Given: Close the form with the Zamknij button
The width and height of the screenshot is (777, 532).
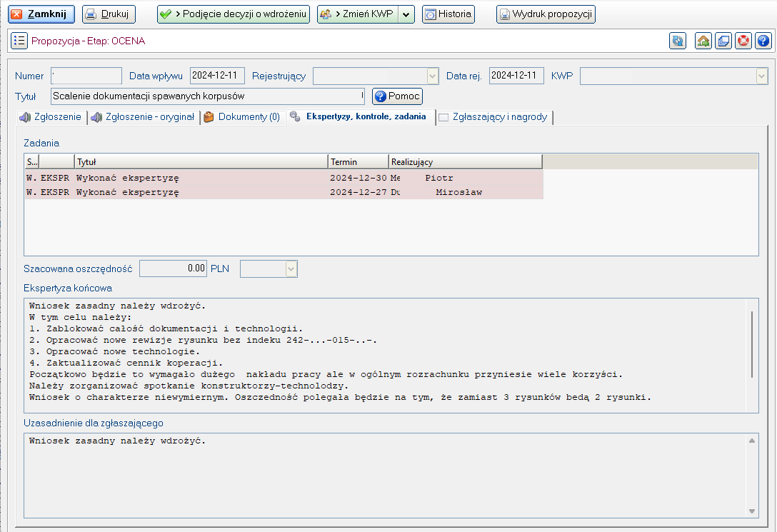Looking at the screenshot, I should coord(41,14).
